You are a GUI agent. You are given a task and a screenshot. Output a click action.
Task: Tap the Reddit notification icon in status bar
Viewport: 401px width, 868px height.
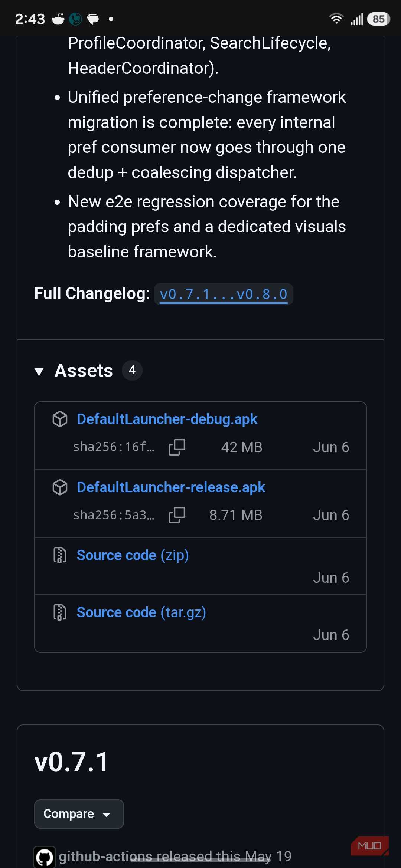[x=58, y=19]
